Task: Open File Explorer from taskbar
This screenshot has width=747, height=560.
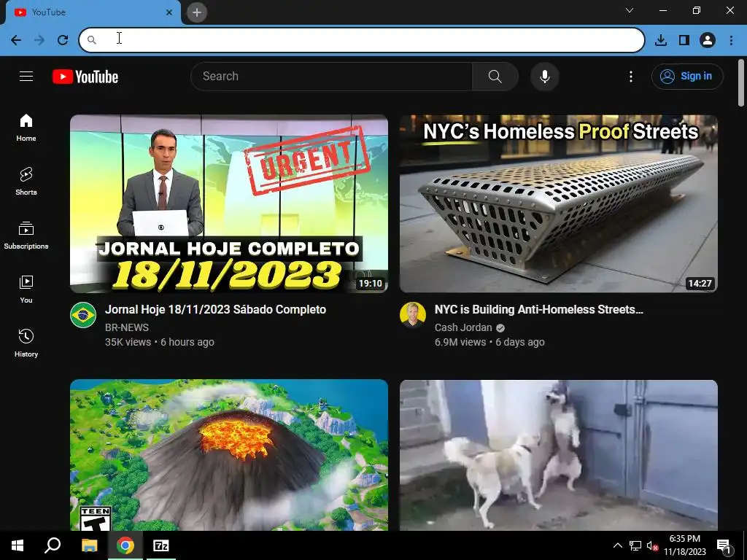Action: [x=89, y=545]
